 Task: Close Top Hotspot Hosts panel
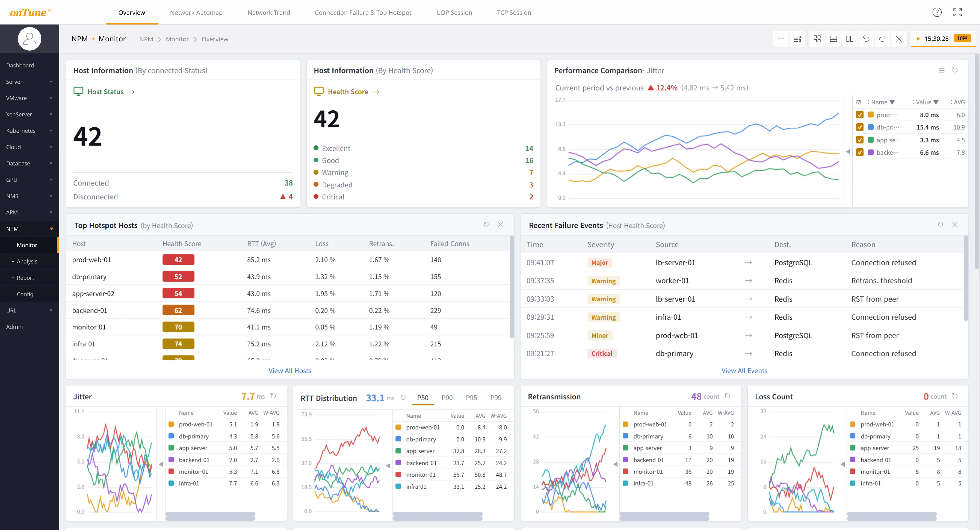(500, 225)
